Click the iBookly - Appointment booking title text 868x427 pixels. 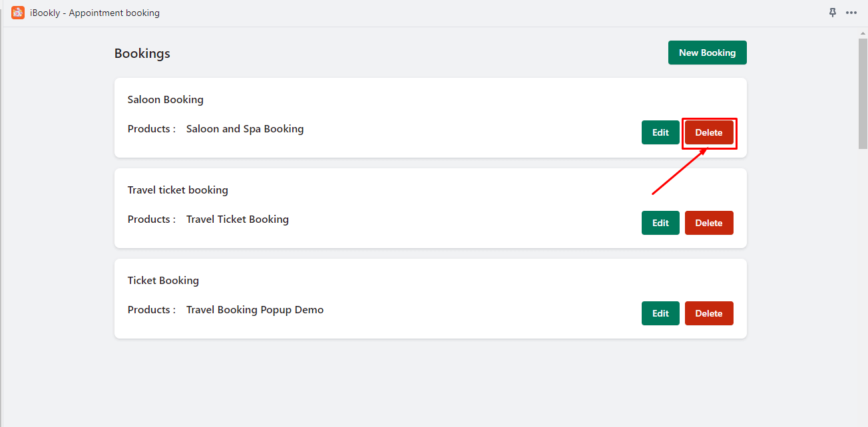coord(95,13)
